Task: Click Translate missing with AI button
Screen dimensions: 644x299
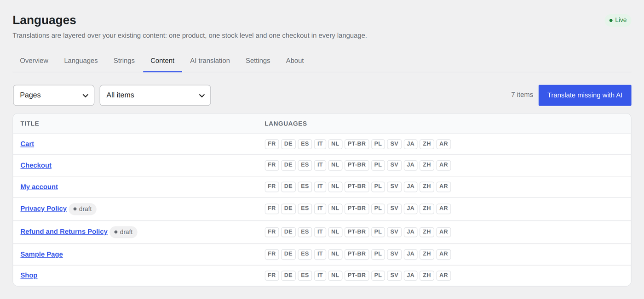Action: click(x=585, y=95)
